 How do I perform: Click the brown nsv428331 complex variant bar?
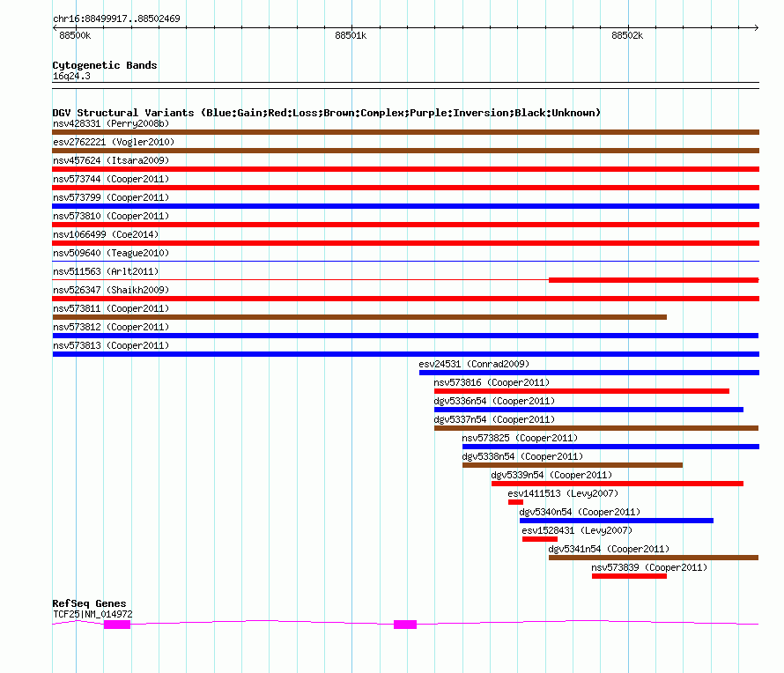point(405,132)
